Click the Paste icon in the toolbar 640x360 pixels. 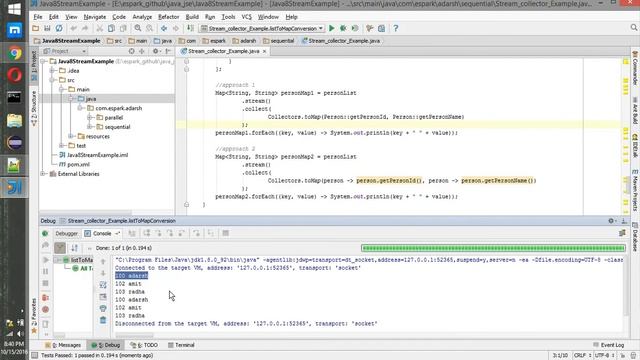point(123,28)
